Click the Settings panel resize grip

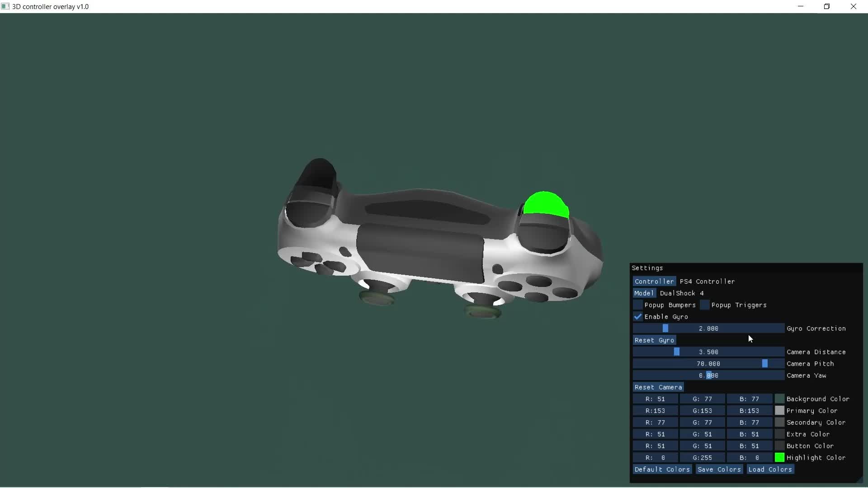pos(859,480)
